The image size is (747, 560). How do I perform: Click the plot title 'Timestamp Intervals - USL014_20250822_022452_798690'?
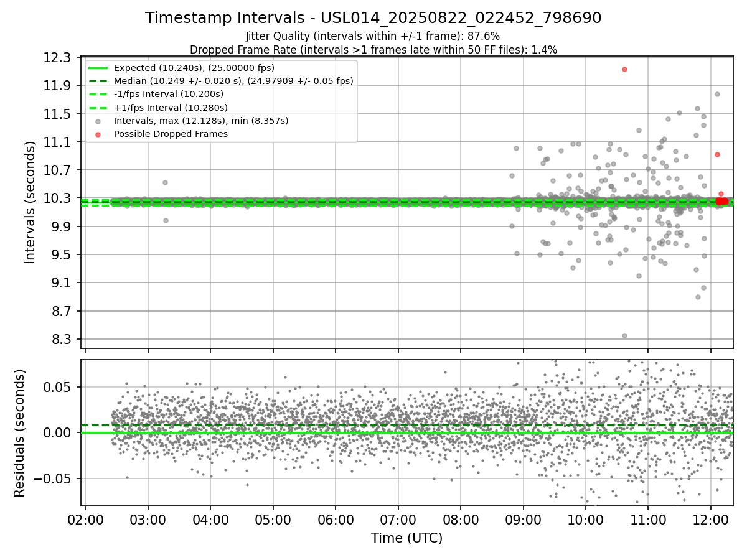point(374,18)
